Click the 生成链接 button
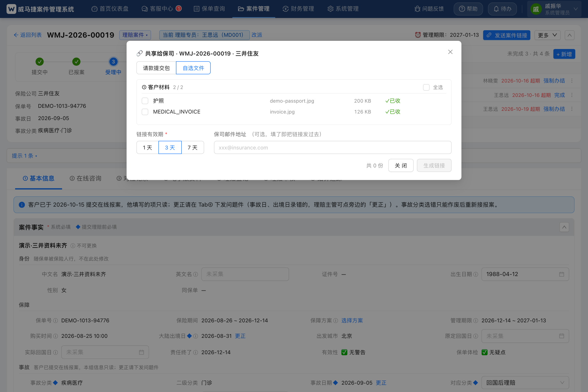Viewport: 588px width, 392px height. tap(434, 166)
